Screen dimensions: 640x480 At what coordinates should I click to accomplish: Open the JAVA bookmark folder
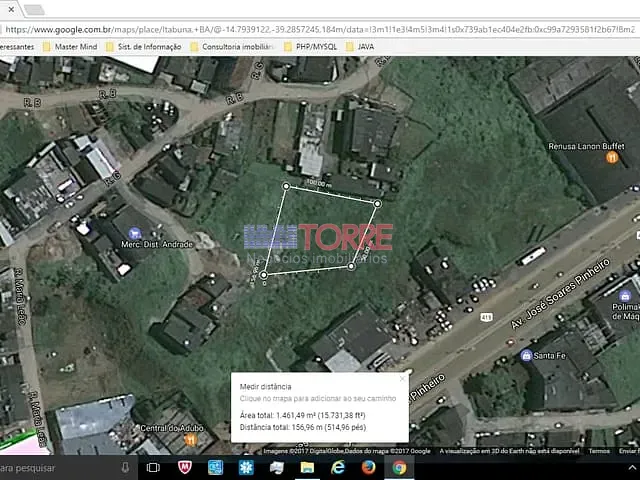point(360,47)
